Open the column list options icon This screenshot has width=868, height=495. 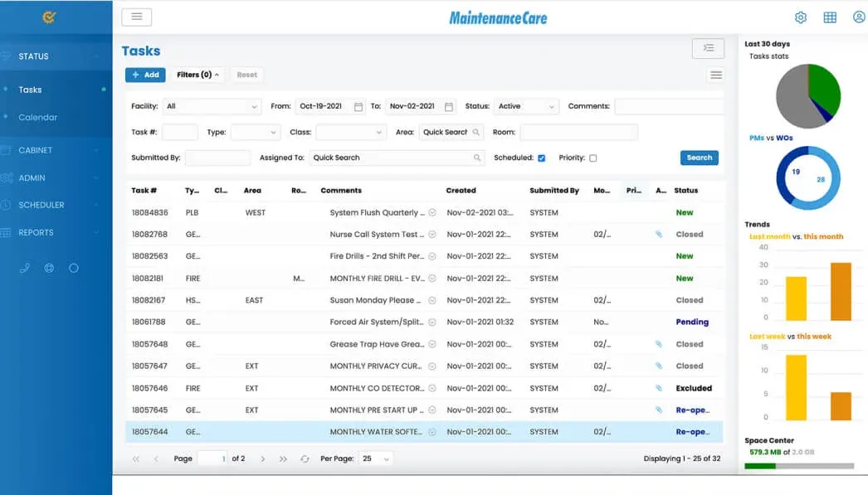click(716, 75)
